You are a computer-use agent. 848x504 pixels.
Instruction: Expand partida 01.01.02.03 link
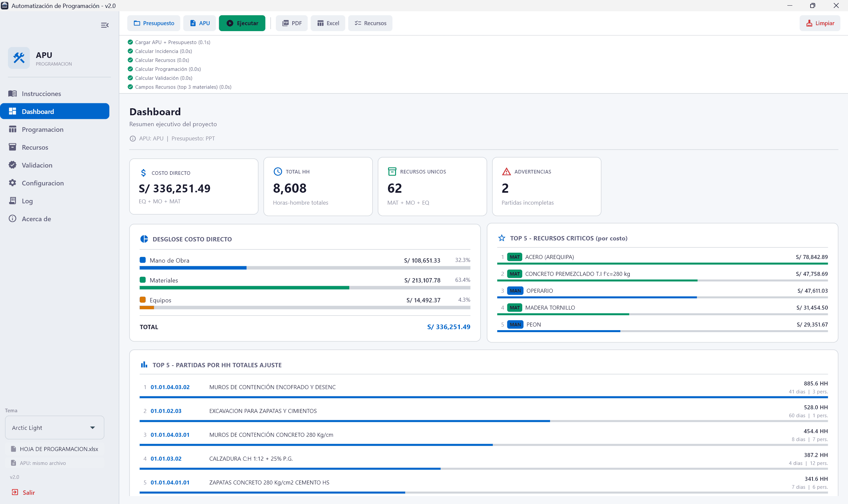tap(166, 411)
